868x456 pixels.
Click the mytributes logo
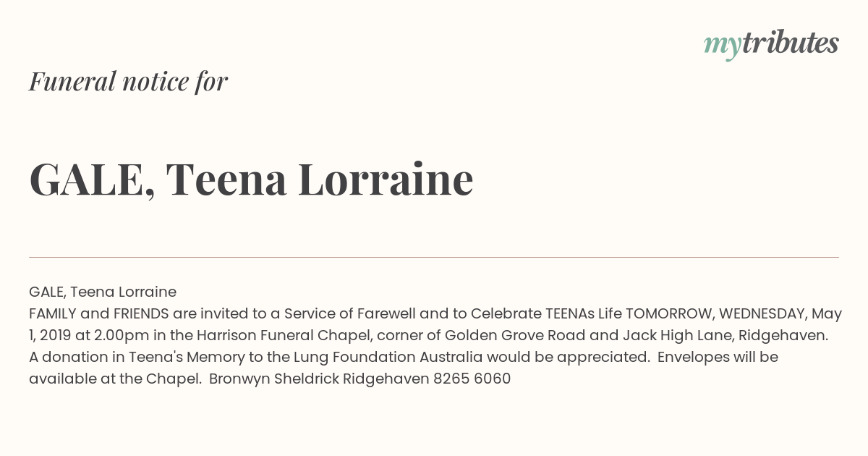pyautogui.click(x=771, y=45)
